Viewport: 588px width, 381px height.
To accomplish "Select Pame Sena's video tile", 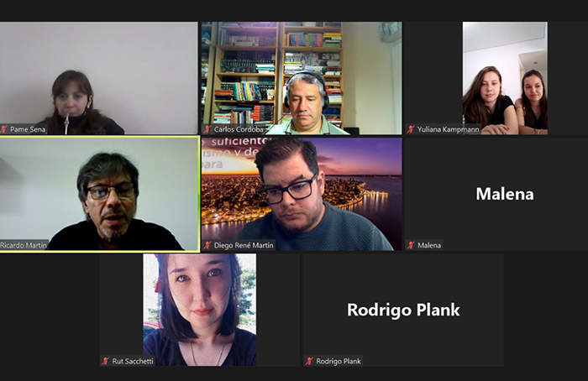I will click(x=98, y=78).
